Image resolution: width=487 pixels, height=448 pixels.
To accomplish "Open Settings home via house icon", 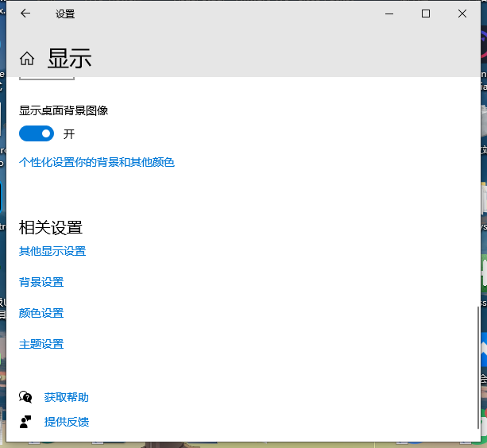I will pyautogui.click(x=27, y=58).
